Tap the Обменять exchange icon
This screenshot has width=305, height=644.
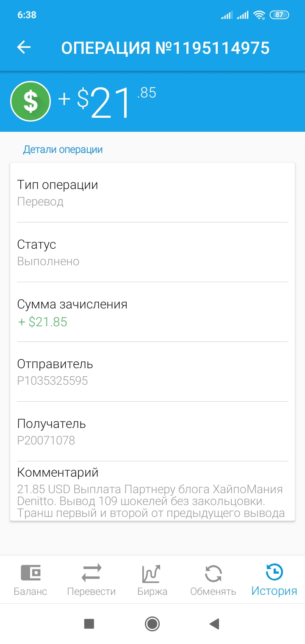click(x=213, y=574)
